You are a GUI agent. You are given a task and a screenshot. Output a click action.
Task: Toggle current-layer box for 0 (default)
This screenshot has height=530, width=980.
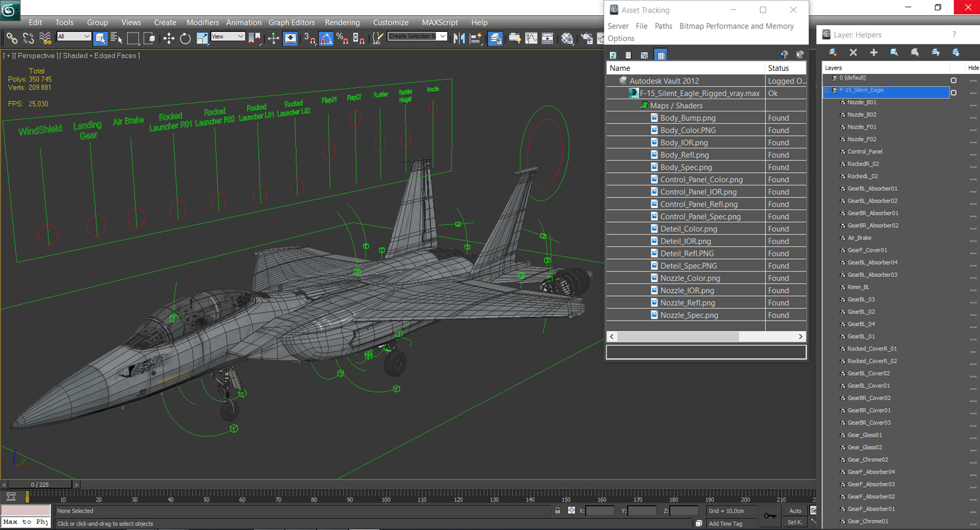point(954,80)
